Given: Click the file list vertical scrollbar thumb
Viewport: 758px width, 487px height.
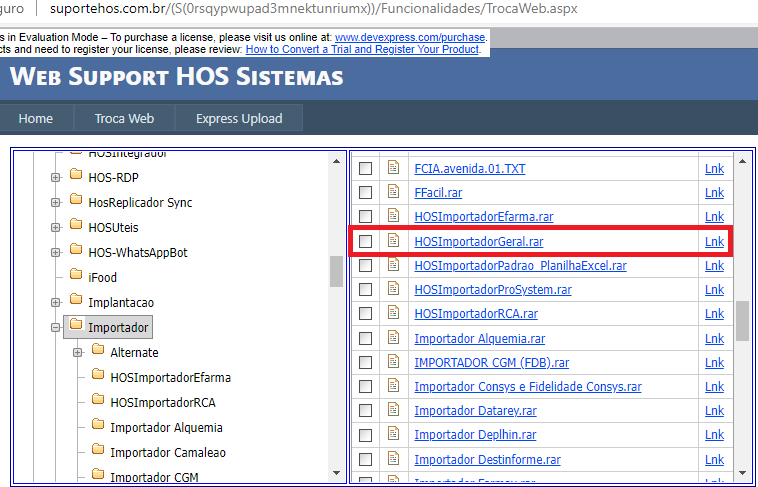Looking at the screenshot, I should coord(742,320).
